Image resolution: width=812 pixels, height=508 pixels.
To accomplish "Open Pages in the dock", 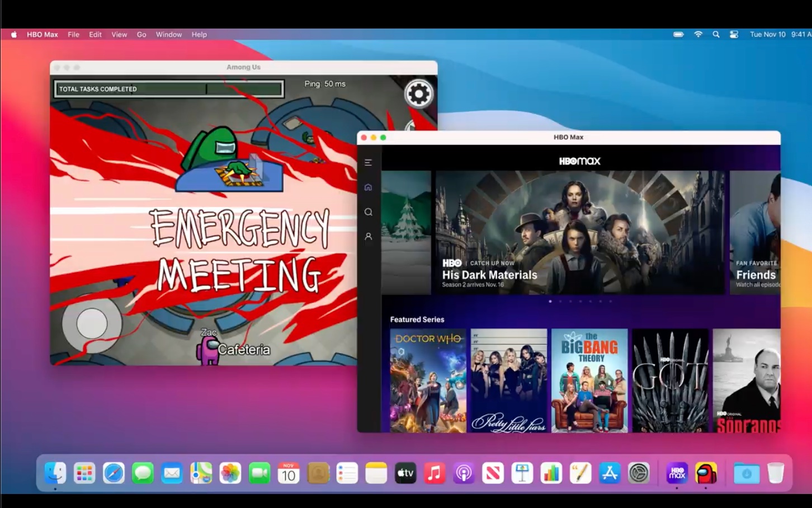I will click(x=580, y=473).
